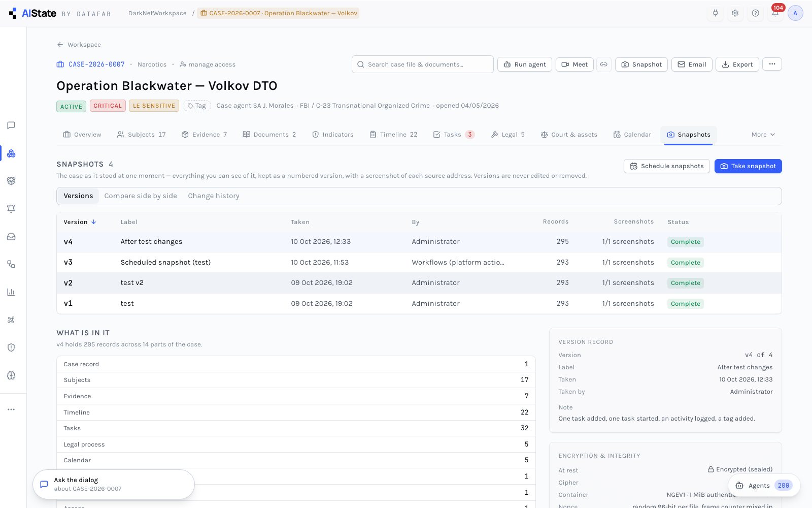Open the help question mark icon
The width and height of the screenshot is (812, 508).
point(756,13)
